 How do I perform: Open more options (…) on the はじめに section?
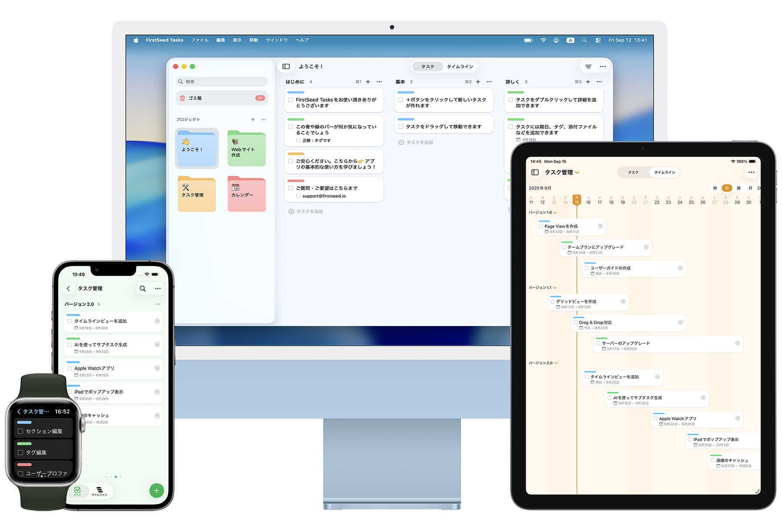379,82
